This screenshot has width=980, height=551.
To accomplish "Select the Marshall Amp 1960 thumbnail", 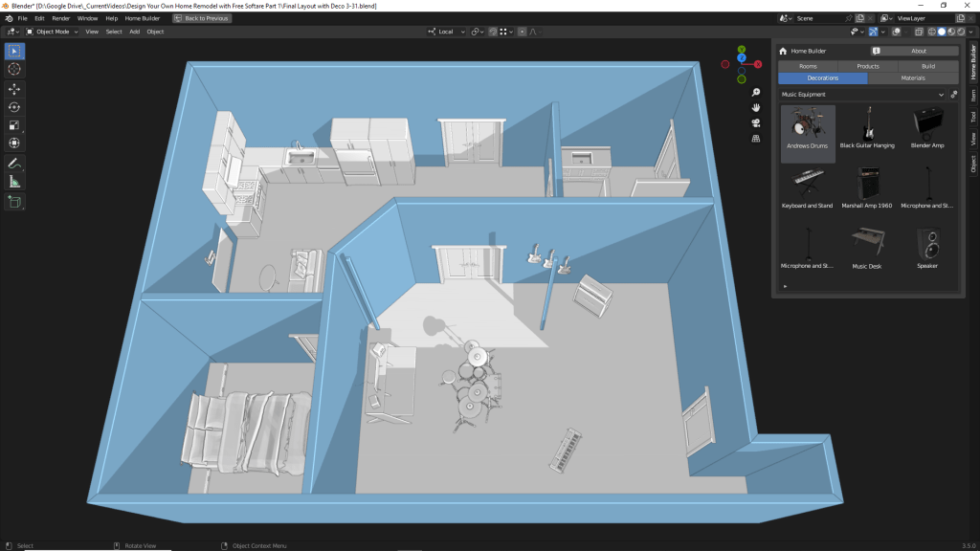I will pos(867,187).
